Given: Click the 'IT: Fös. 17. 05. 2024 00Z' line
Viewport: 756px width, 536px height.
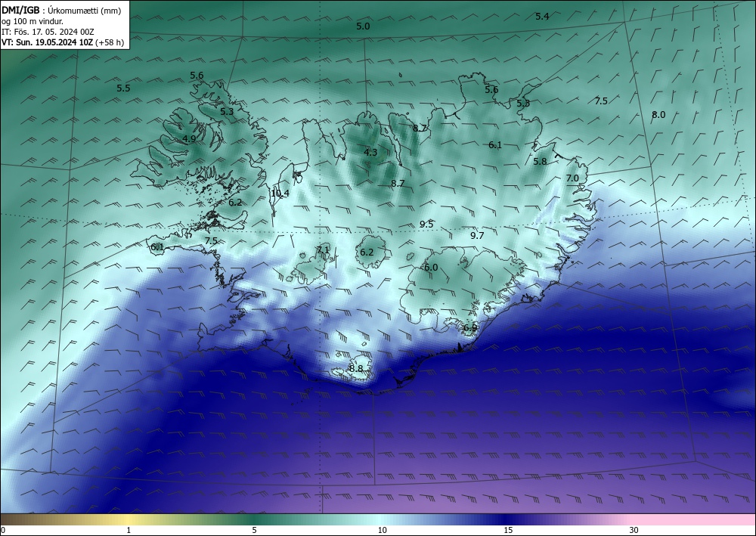Looking at the screenshot, I should (x=48, y=32).
